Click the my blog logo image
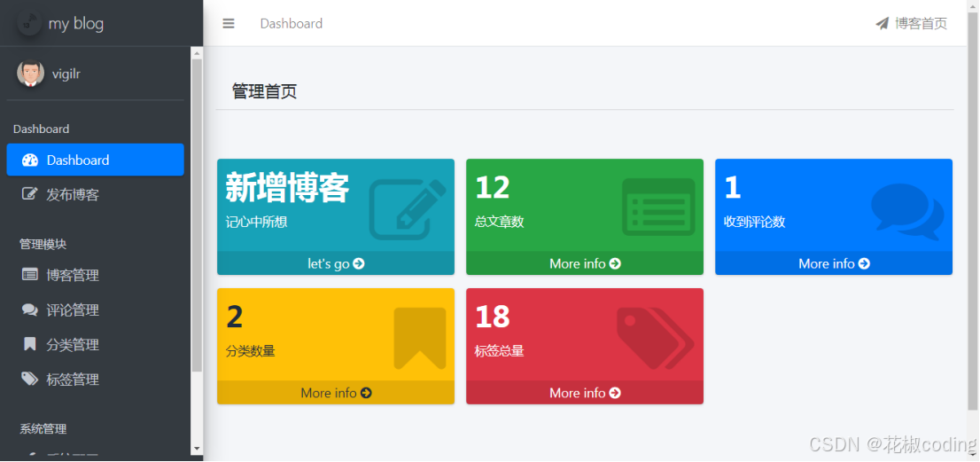The image size is (980, 462). [x=29, y=24]
